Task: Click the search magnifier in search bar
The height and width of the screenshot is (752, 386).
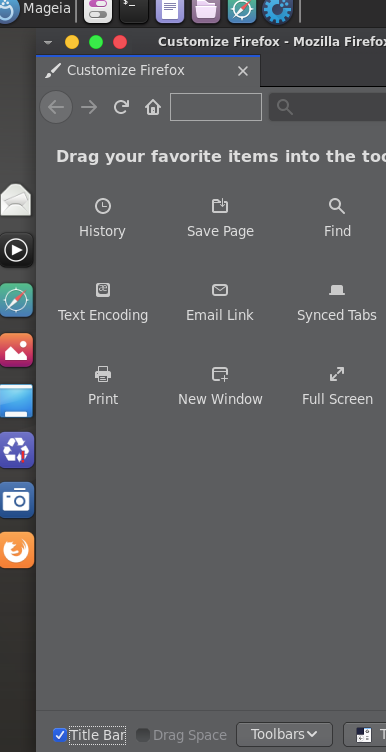Action: click(285, 107)
